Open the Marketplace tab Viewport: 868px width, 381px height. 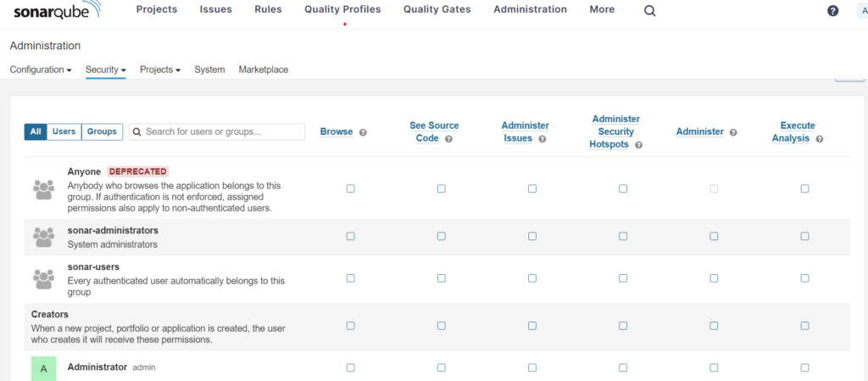pyautogui.click(x=264, y=70)
